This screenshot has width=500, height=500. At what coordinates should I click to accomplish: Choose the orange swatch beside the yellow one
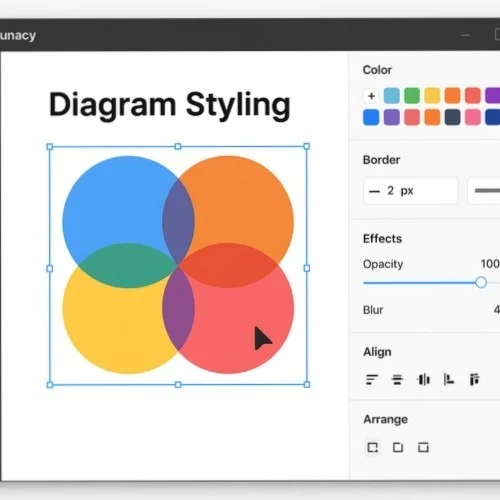[x=452, y=96]
